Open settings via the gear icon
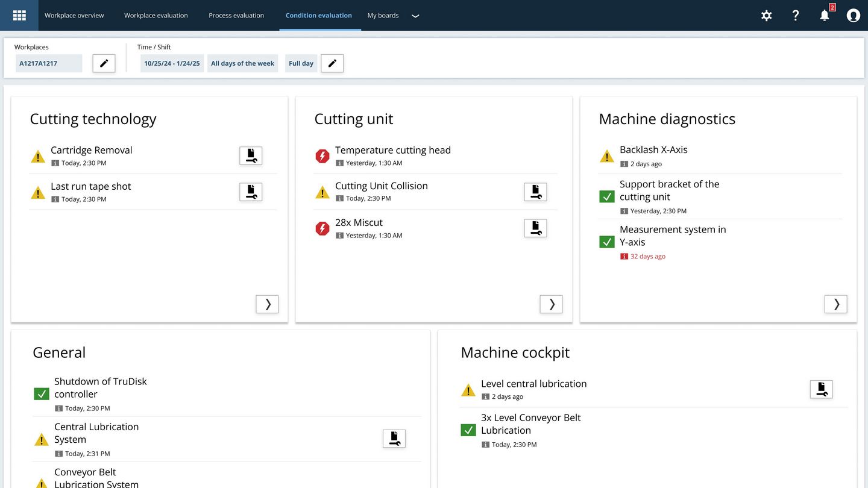This screenshot has width=868, height=488. click(766, 16)
